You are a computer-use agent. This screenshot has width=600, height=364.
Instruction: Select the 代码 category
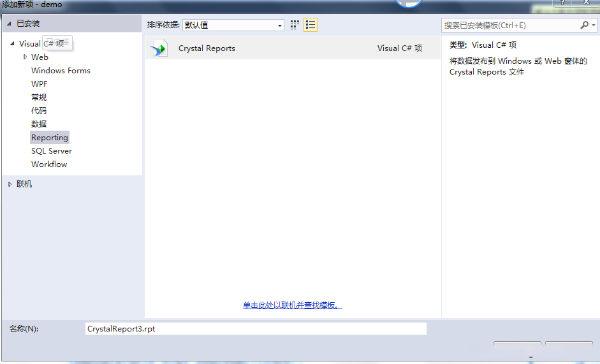coord(39,111)
